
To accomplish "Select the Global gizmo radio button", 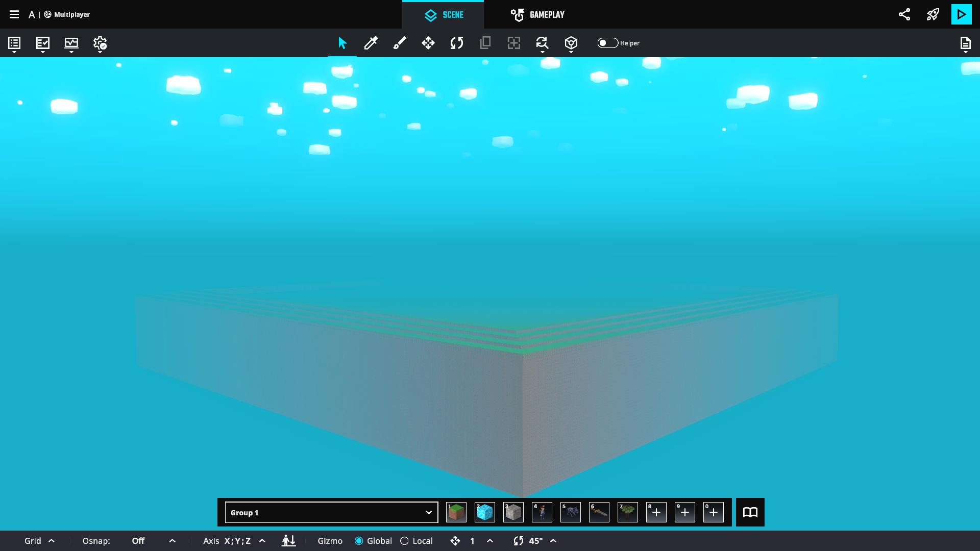I will 359,541.
